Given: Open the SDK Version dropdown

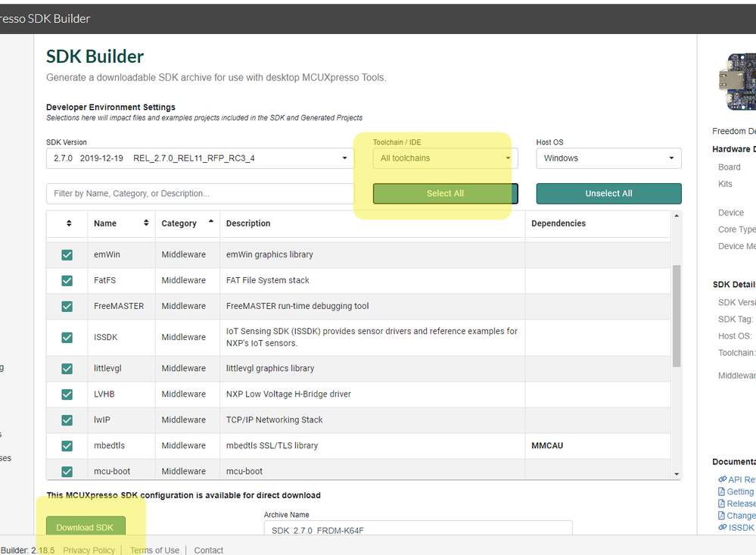Looking at the screenshot, I should pyautogui.click(x=200, y=158).
